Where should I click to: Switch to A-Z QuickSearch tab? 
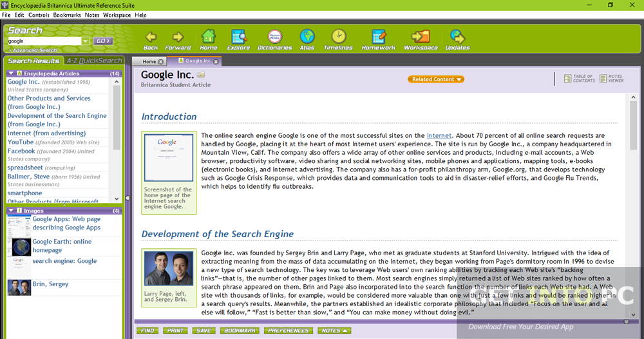[94, 61]
